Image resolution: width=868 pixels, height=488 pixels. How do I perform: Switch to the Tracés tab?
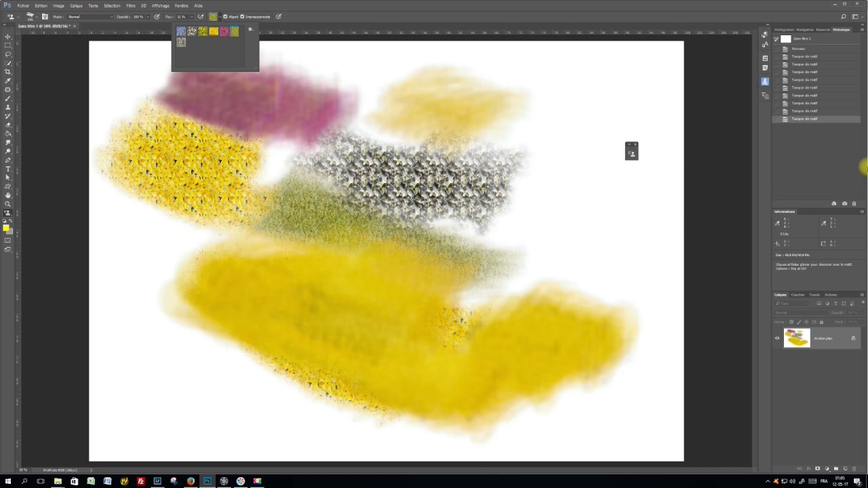click(814, 295)
